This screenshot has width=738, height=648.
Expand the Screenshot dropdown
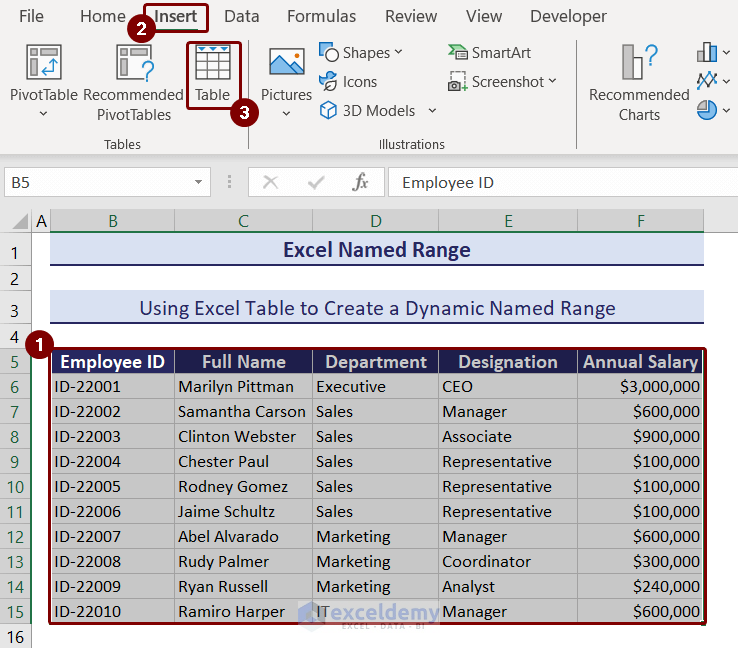(x=553, y=82)
